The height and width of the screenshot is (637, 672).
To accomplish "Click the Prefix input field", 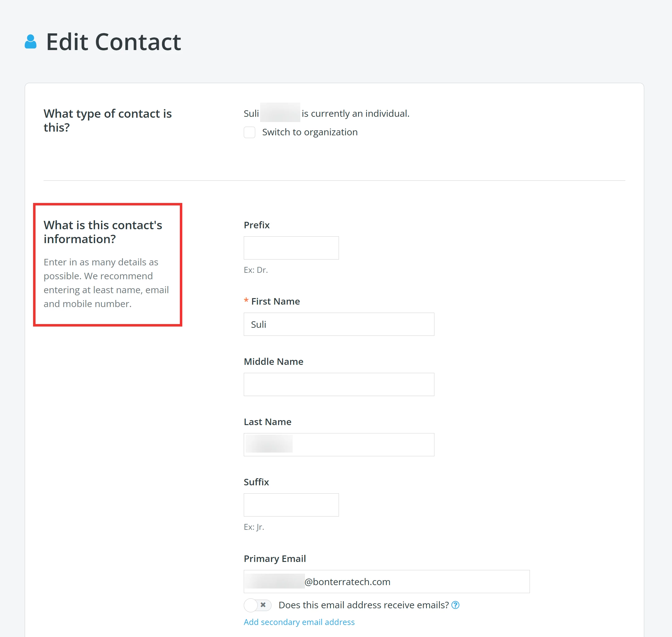I will click(291, 247).
